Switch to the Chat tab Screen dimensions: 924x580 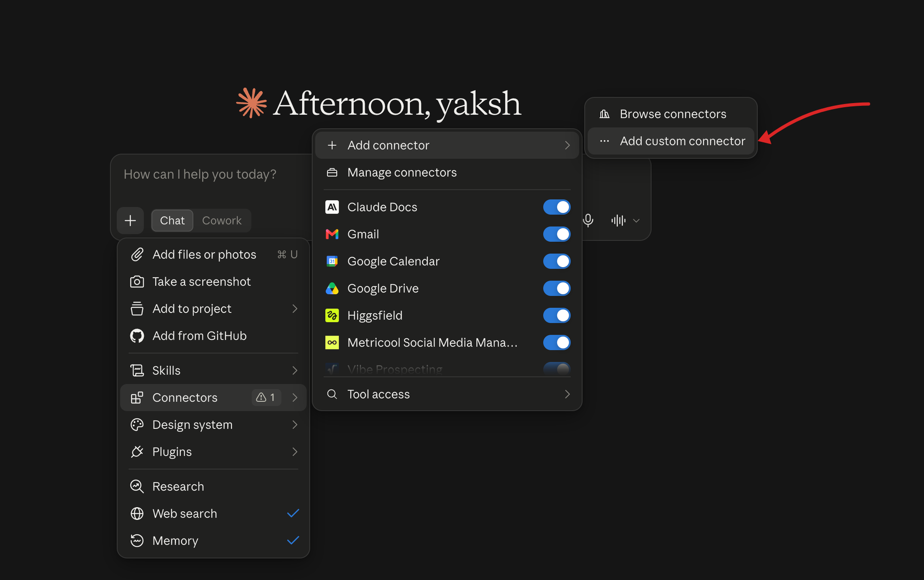[172, 220]
